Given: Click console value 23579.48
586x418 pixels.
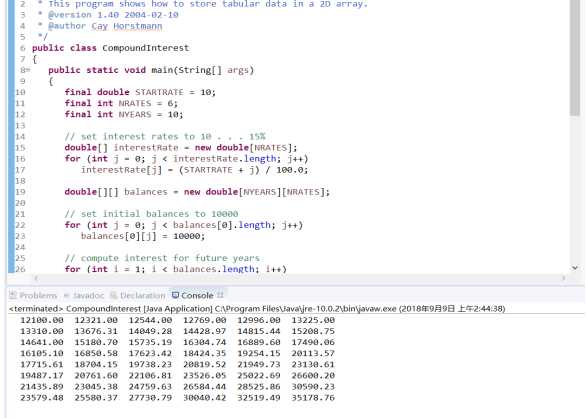Looking at the screenshot, I should [42, 398].
